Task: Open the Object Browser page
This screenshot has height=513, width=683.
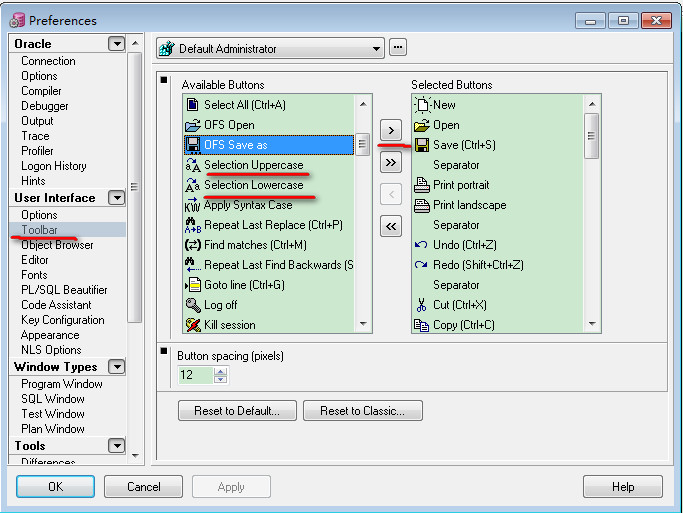Action: coord(57,245)
